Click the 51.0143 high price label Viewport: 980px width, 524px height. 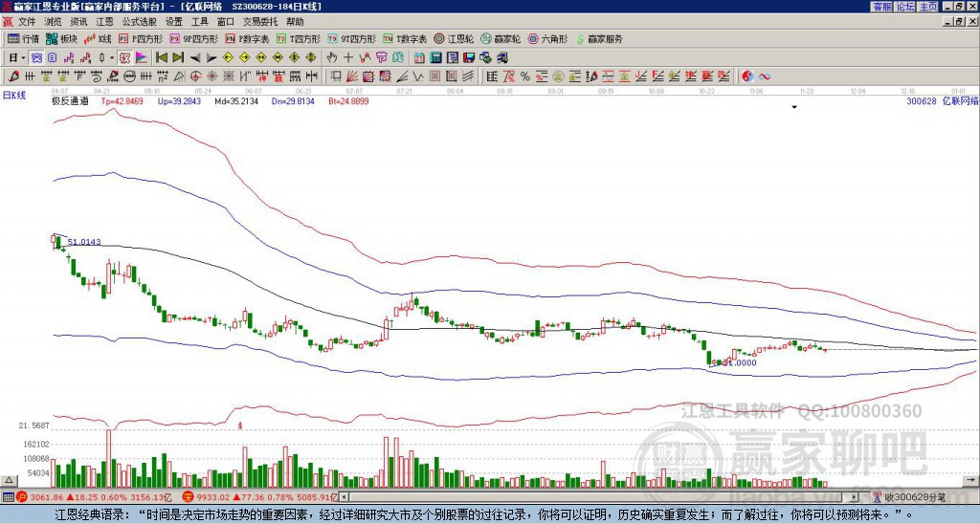pyautogui.click(x=84, y=242)
